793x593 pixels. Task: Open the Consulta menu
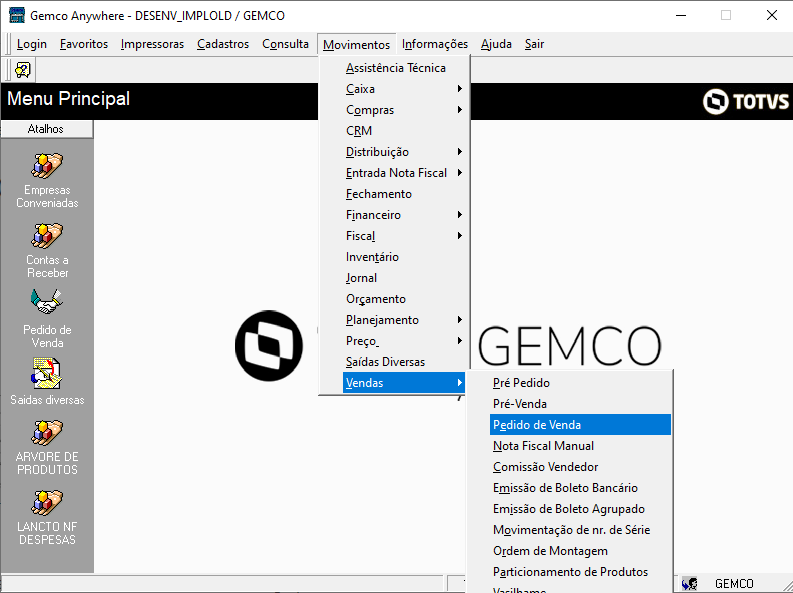(285, 44)
